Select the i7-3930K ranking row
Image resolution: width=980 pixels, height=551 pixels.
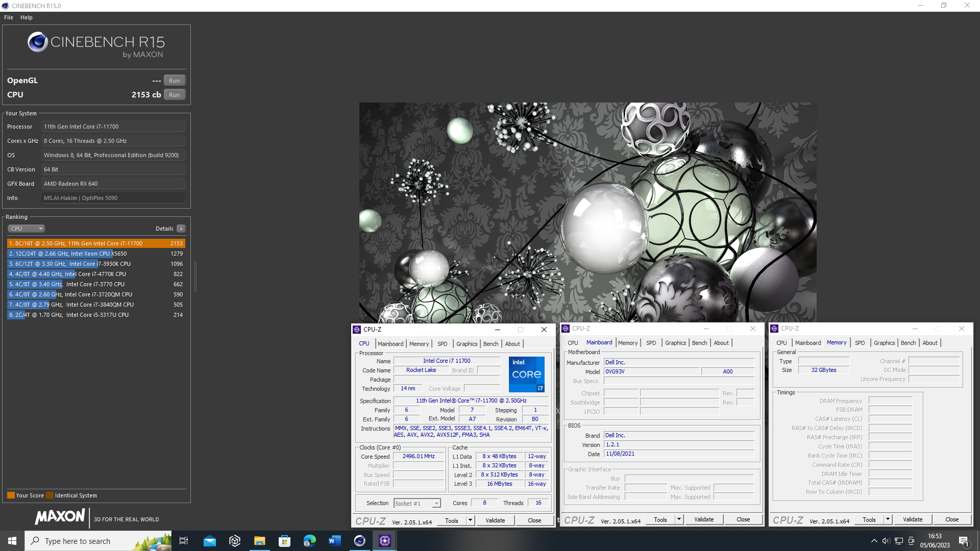pos(96,264)
